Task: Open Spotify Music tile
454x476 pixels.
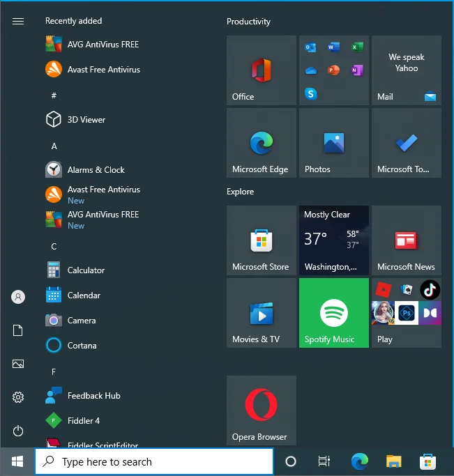Action: [x=334, y=313]
